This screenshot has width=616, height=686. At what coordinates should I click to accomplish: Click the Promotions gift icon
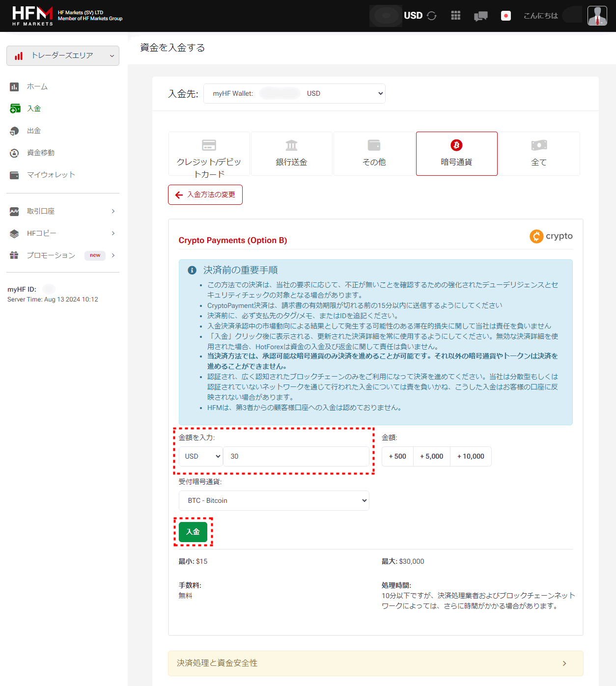(x=14, y=255)
